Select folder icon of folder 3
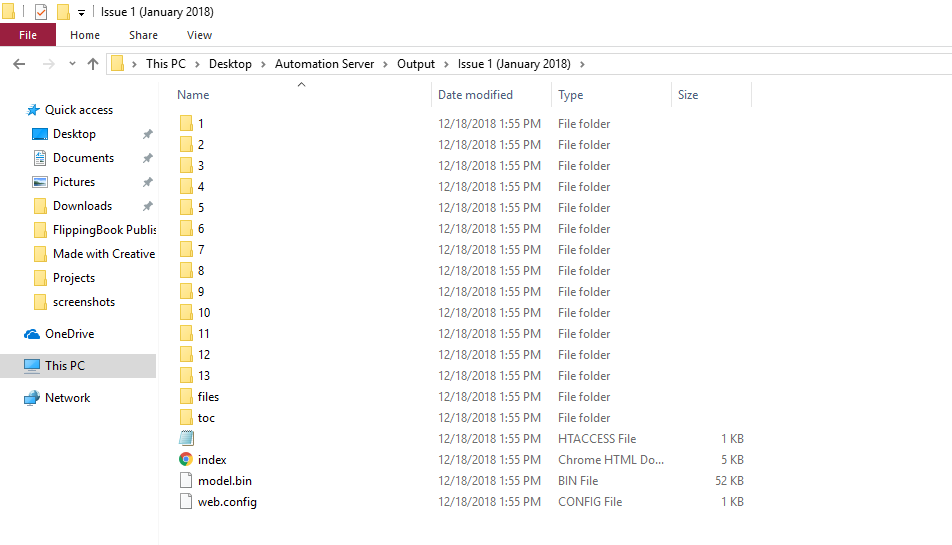The width and height of the screenshot is (952, 545). tap(186, 165)
